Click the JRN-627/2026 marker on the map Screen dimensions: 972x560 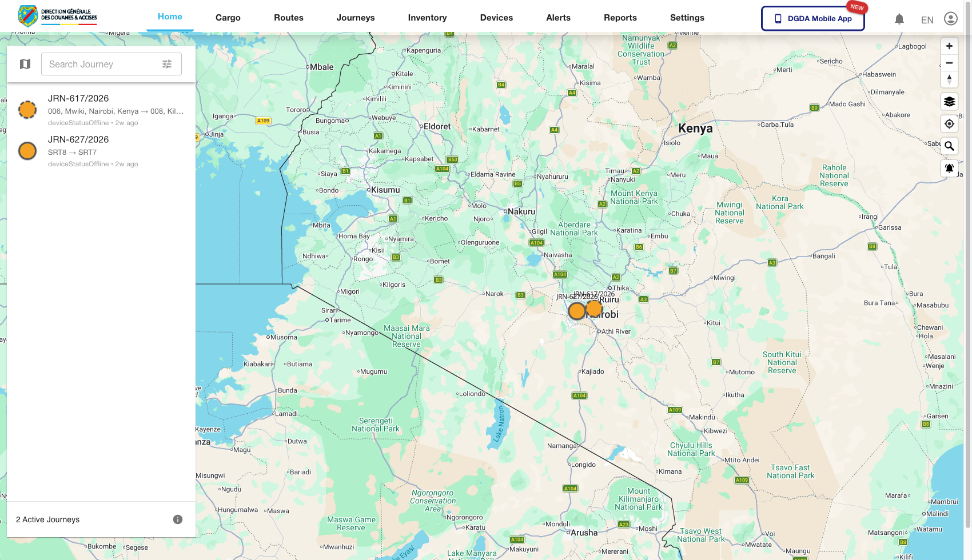pyautogui.click(x=577, y=311)
